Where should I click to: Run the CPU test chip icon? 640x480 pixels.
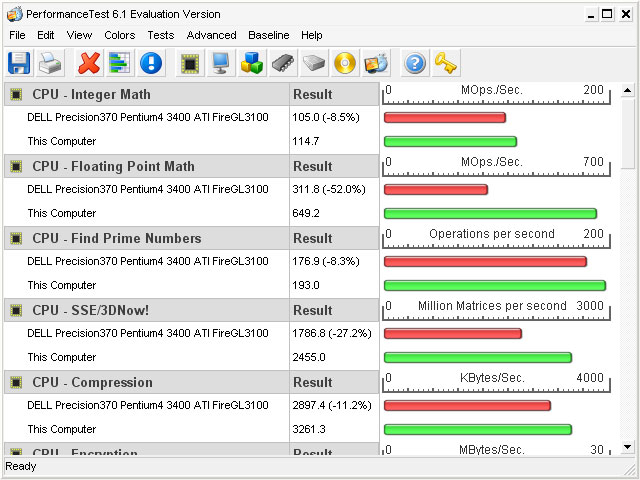click(x=190, y=63)
